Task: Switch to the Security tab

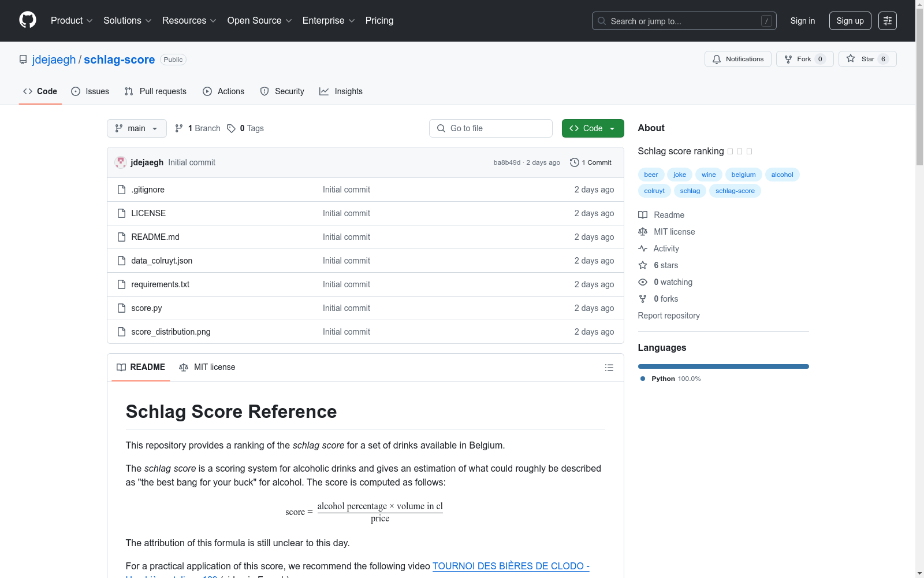Action: coord(282,91)
